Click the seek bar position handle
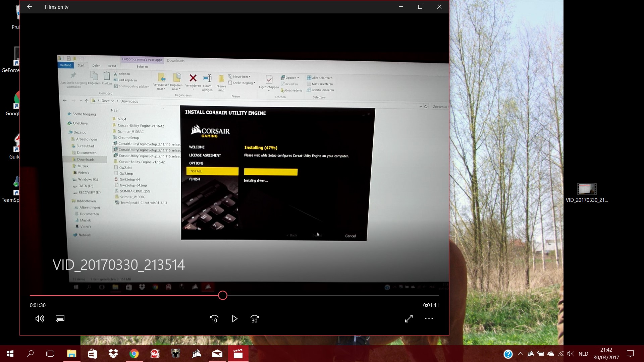 coord(223,295)
